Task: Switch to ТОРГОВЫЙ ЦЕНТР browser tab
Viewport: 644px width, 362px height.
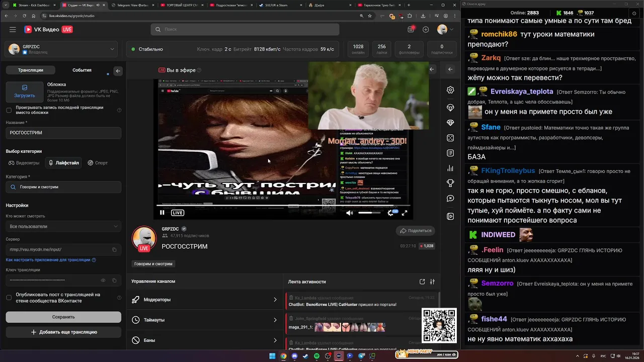Action: click(181, 5)
